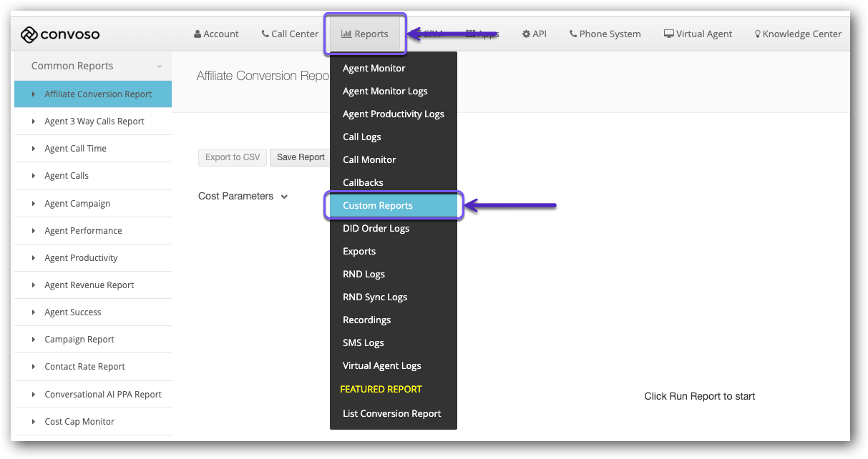The height and width of the screenshot is (459, 868).
Task: Expand the Cost Parameters section
Action: click(x=284, y=197)
